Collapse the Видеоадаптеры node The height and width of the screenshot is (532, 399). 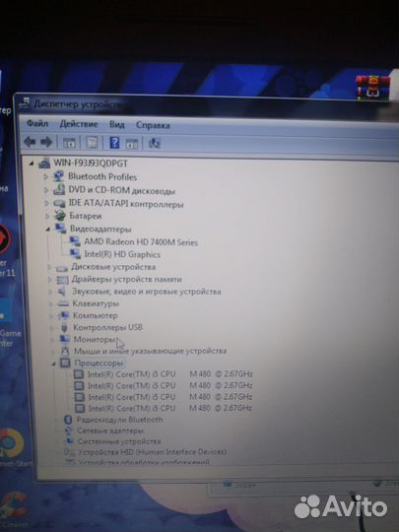[48, 230]
